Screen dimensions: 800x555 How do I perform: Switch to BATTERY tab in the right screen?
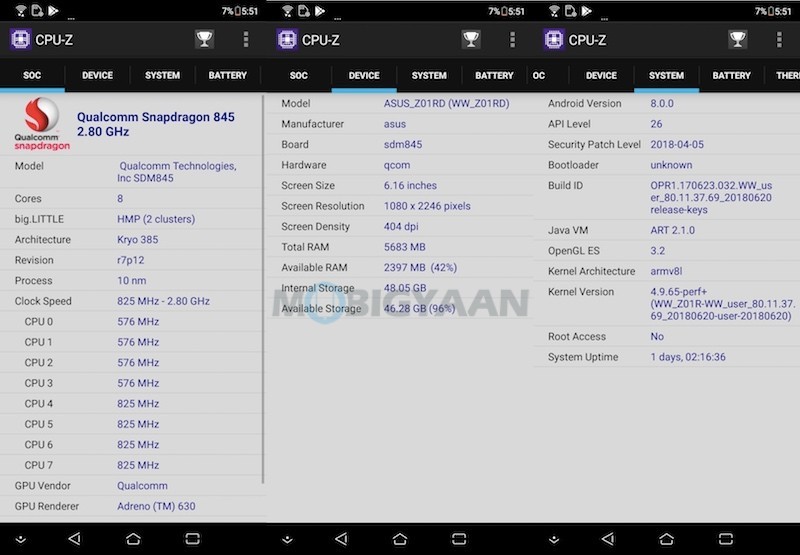pos(732,75)
